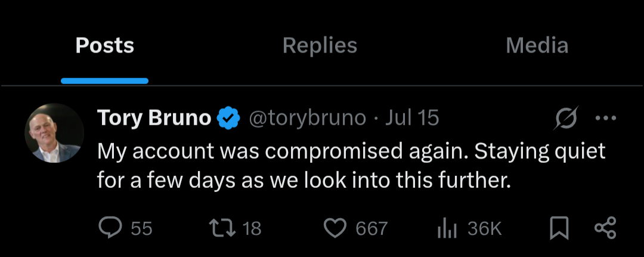644x257 pixels.
Task: Open the Media tab
Action: tap(537, 46)
